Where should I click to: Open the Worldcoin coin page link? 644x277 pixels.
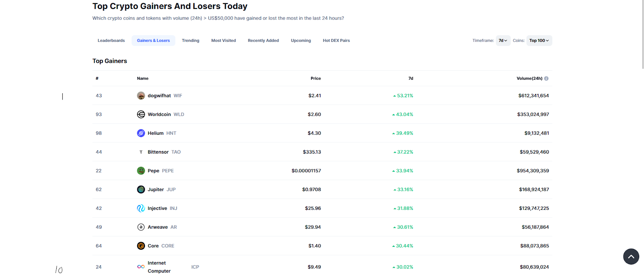(159, 115)
